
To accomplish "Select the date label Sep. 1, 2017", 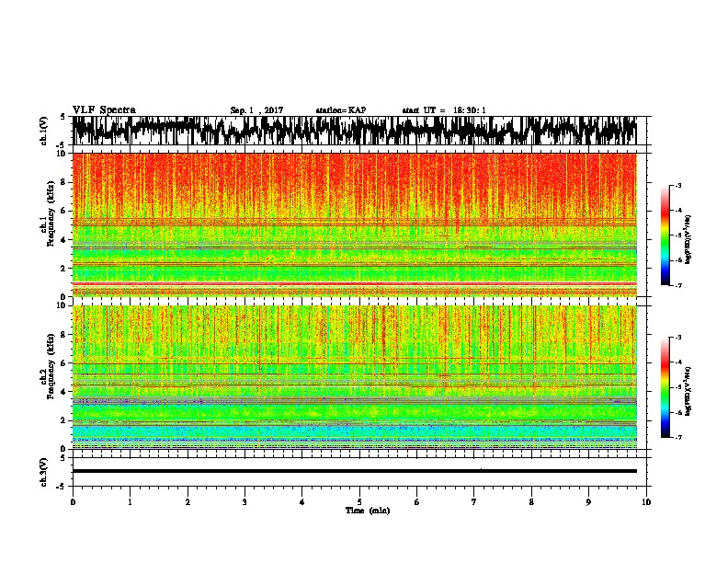I will click(x=256, y=110).
